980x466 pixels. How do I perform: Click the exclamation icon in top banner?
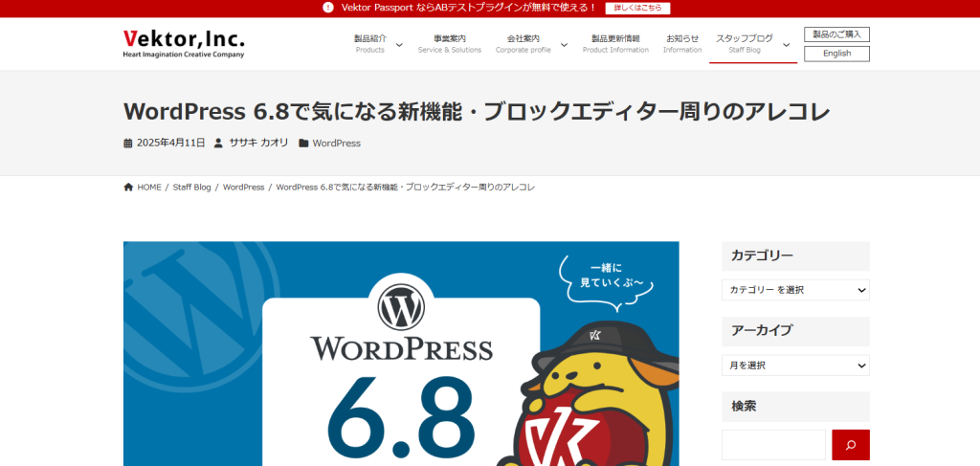tap(328, 8)
